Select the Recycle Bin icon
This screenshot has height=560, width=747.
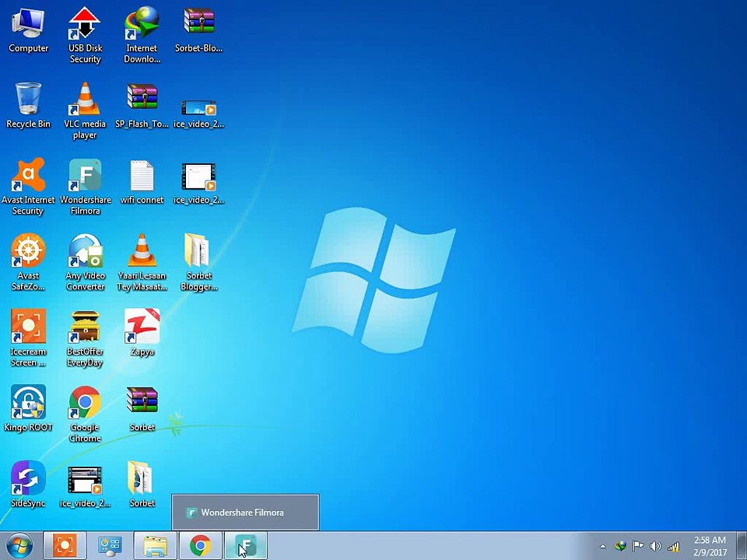coord(28,106)
